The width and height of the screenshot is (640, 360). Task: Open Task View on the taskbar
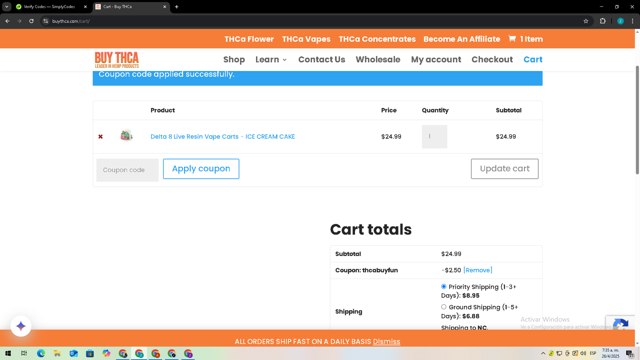[x=24, y=353]
